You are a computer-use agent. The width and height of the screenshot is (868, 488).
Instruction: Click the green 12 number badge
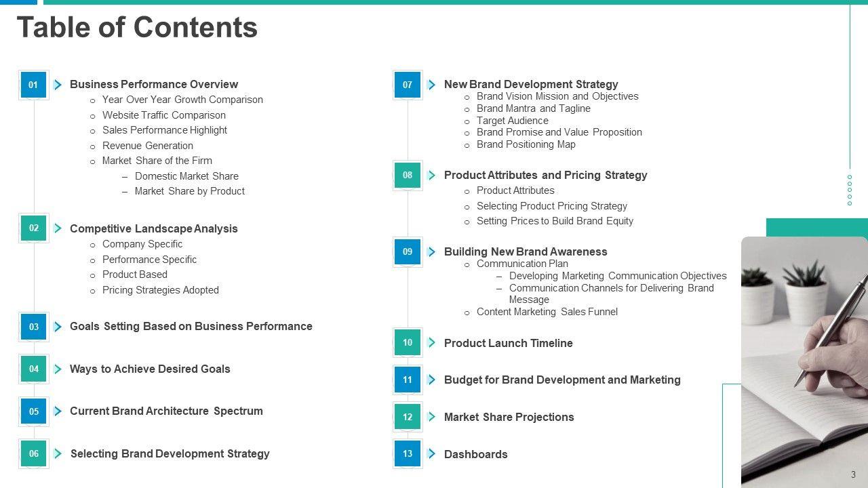tap(408, 418)
